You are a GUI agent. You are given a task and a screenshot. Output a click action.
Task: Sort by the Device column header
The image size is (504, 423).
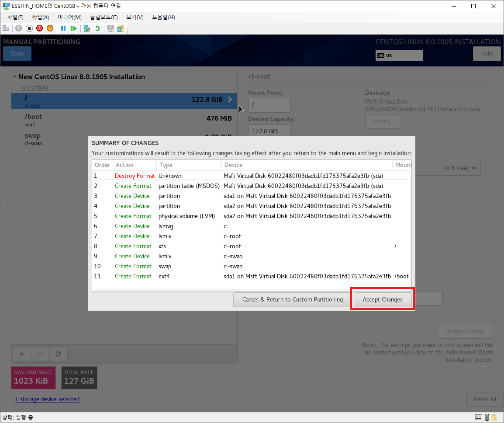(x=307, y=165)
